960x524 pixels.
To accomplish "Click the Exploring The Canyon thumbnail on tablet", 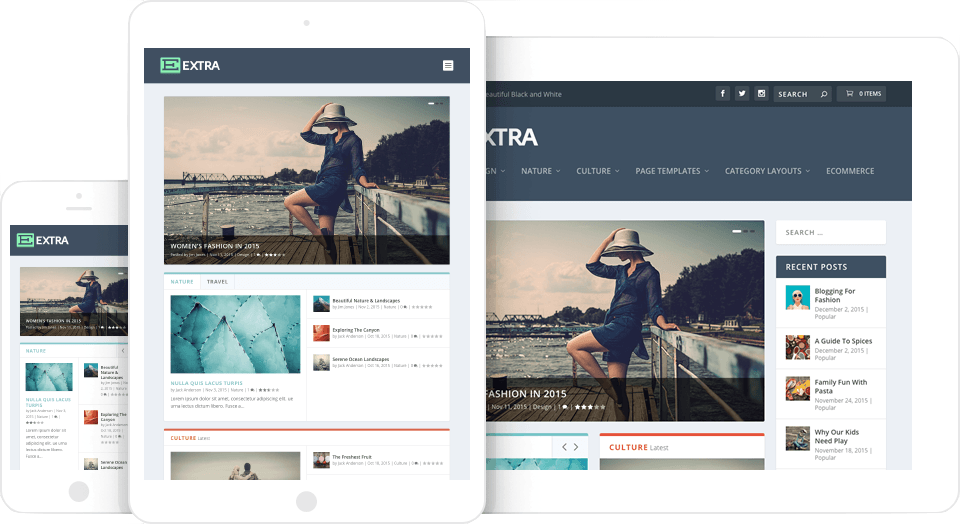I will pos(321,333).
